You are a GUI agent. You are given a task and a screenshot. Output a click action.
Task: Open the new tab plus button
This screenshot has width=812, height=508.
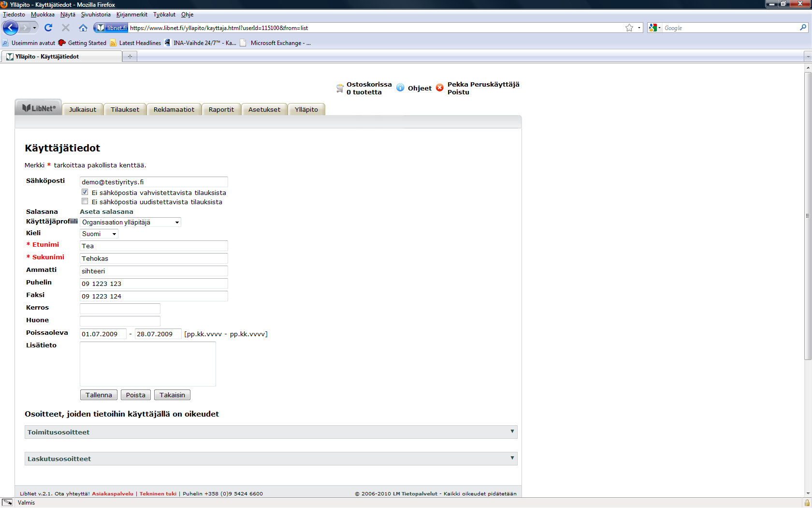130,57
